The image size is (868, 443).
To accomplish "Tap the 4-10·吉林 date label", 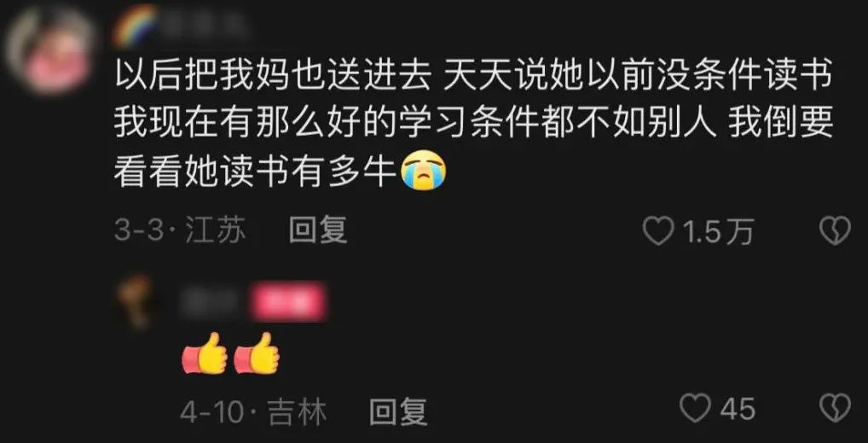I will 253,412.
